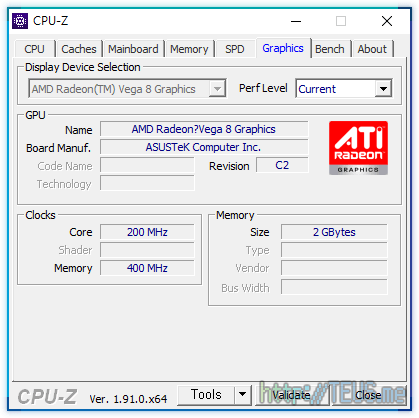Image resolution: width=419 pixels, height=418 pixels.
Task: Click the empty memory Vendor field
Action: click(334, 268)
